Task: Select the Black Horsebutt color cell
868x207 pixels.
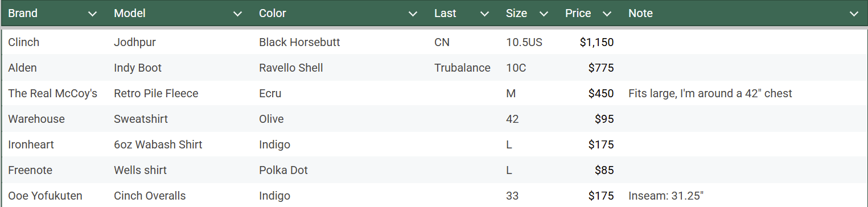Action: pyautogui.click(x=299, y=42)
